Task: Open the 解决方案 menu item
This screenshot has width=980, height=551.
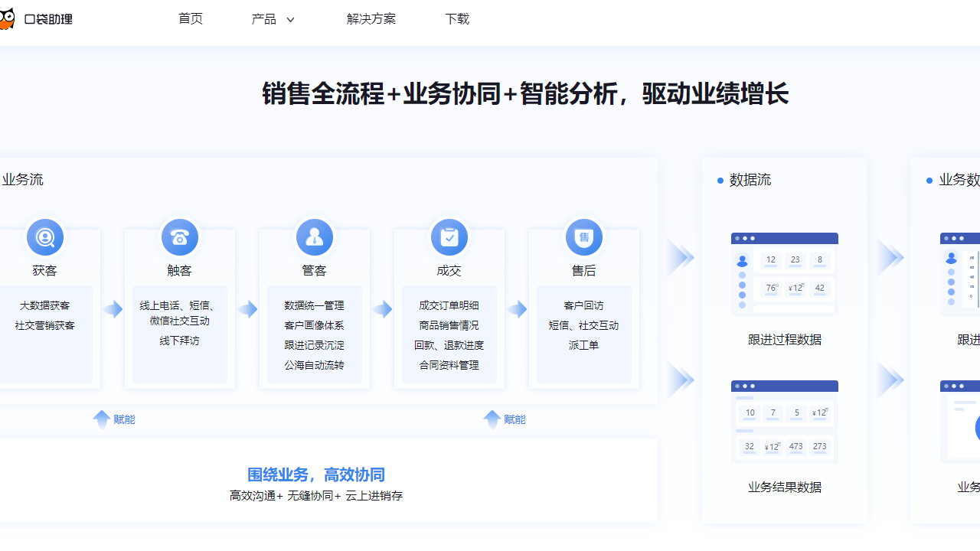Action: point(372,19)
